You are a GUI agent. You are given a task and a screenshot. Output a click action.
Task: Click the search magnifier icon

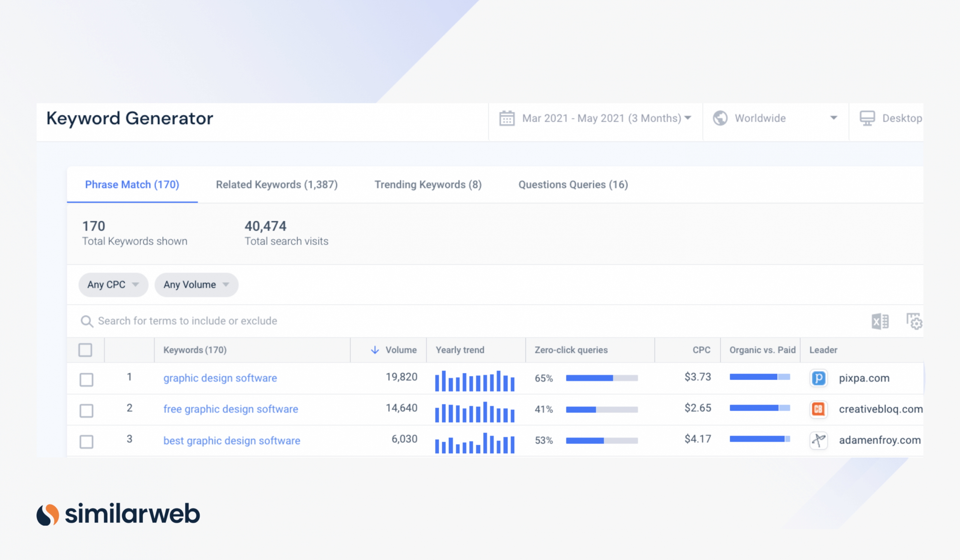click(x=87, y=321)
